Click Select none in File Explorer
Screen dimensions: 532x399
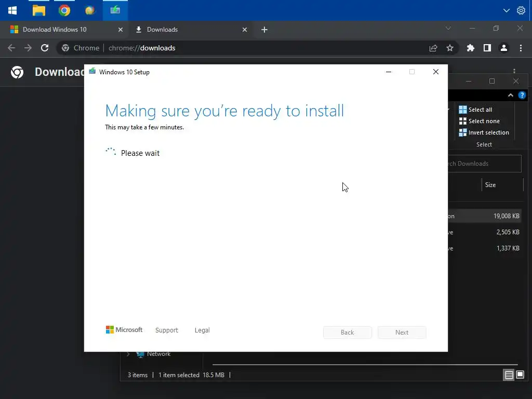pyautogui.click(x=480, y=121)
